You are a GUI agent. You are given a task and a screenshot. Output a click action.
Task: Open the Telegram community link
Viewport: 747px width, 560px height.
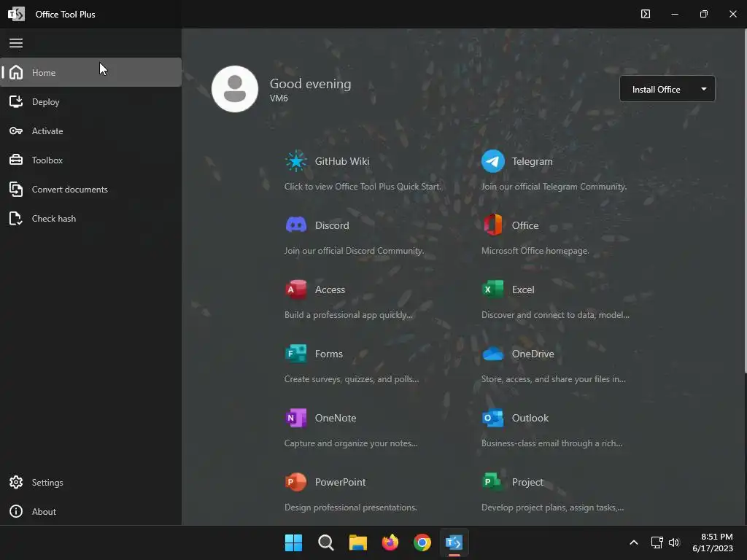tap(532, 161)
